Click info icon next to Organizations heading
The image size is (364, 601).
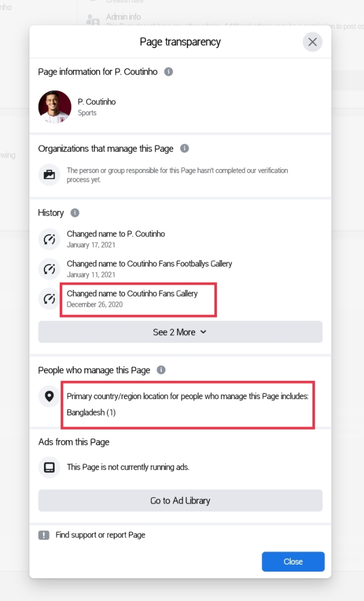point(185,148)
